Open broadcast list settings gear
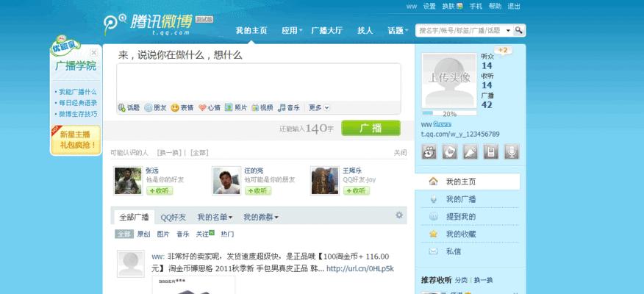644x294 pixels. (x=399, y=215)
